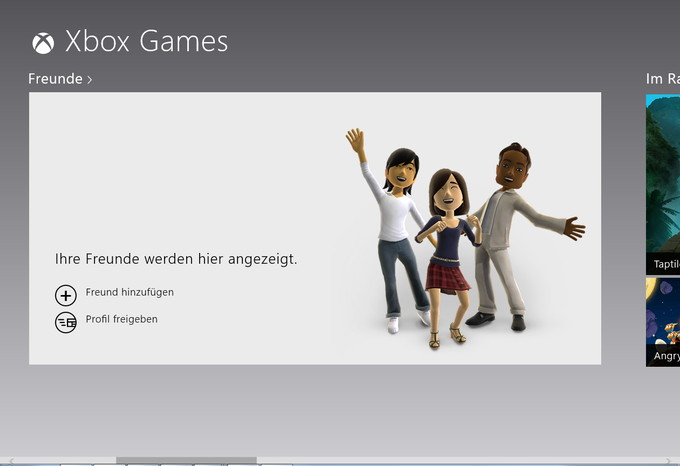Open the Taptiles game thumbnail
This screenshot has height=466, width=680.
(663, 185)
